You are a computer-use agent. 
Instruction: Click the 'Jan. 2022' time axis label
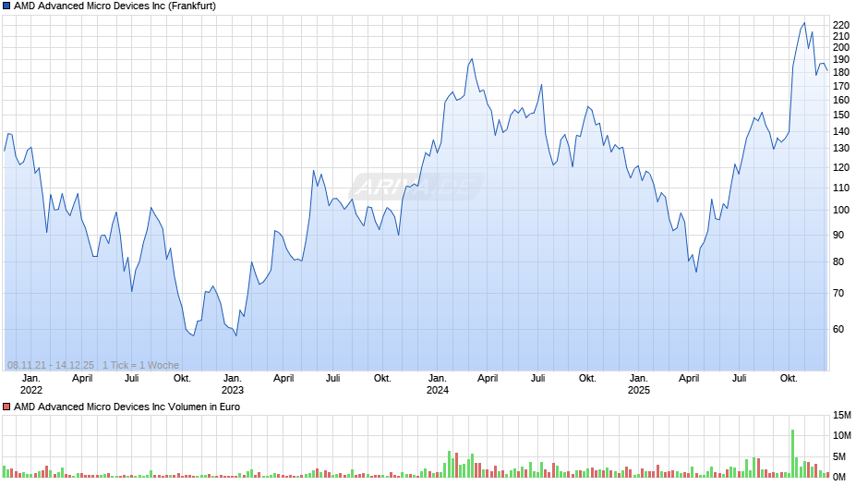(31, 384)
